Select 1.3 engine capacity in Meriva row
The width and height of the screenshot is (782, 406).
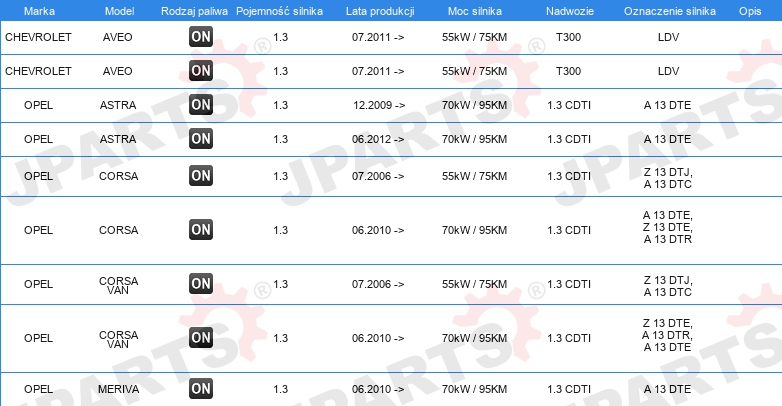[x=280, y=389]
